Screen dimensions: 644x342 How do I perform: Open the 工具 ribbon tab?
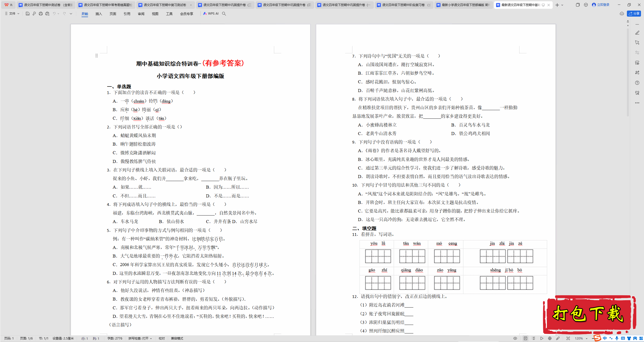169,14
